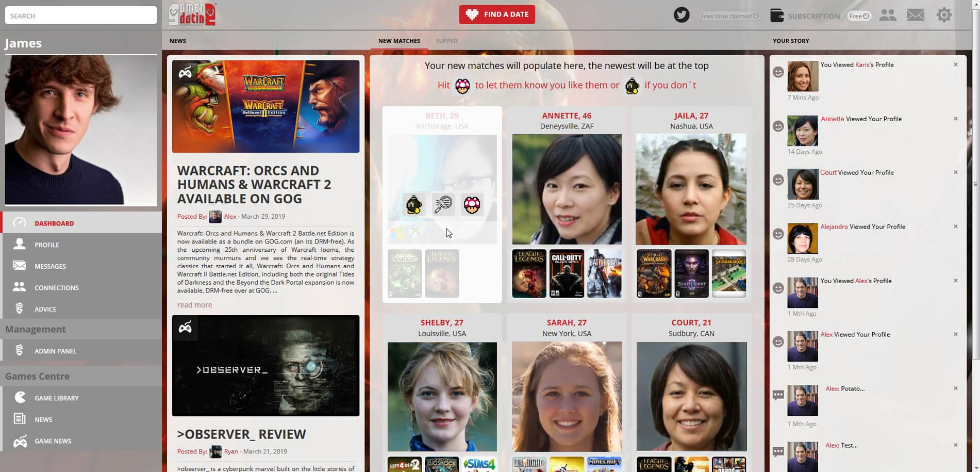Click the News newspaper icon in sidebar
The height and width of the screenshot is (472, 980).
[x=20, y=419]
